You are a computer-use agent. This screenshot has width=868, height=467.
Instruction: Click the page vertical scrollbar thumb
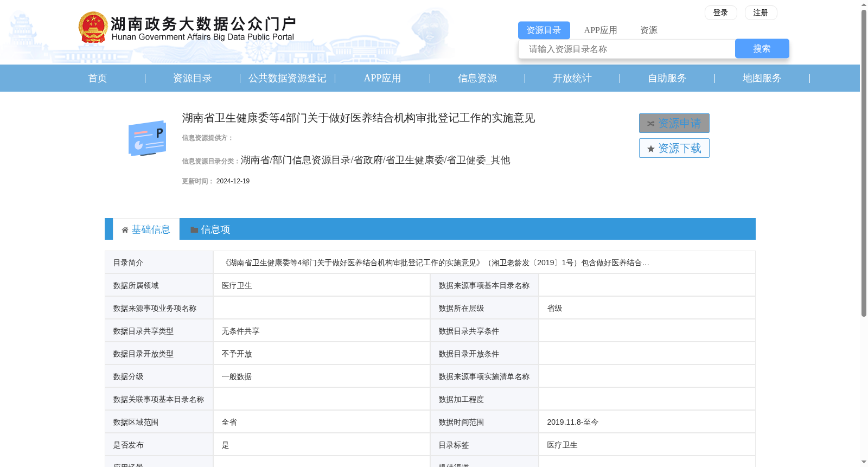(x=864, y=163)
